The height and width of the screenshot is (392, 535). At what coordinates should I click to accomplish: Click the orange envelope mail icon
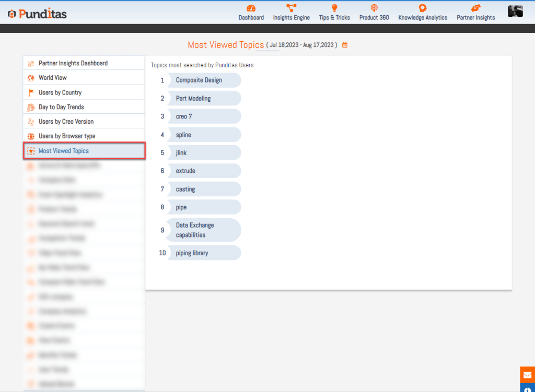tap(527, 374)
